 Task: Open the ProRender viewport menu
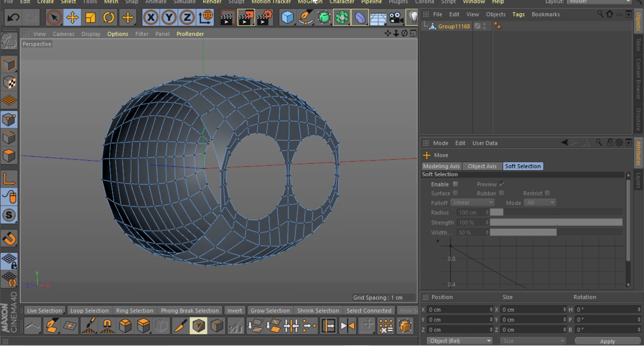click(x=190, y=34)
